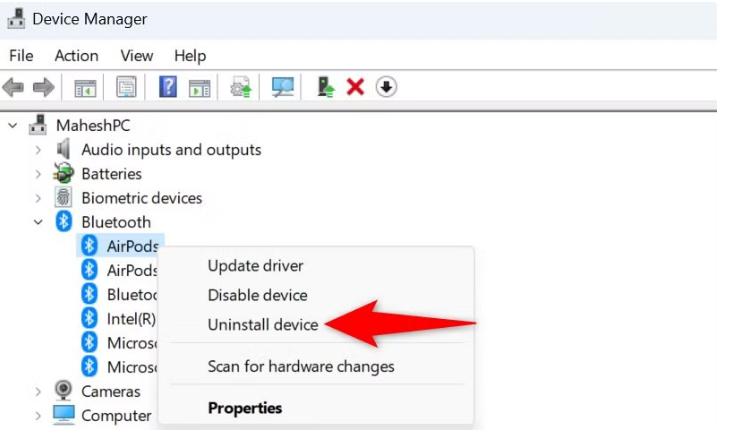Screen dimensions: 735x448
Task: Open the Help menu
Action: coord(190,56)
